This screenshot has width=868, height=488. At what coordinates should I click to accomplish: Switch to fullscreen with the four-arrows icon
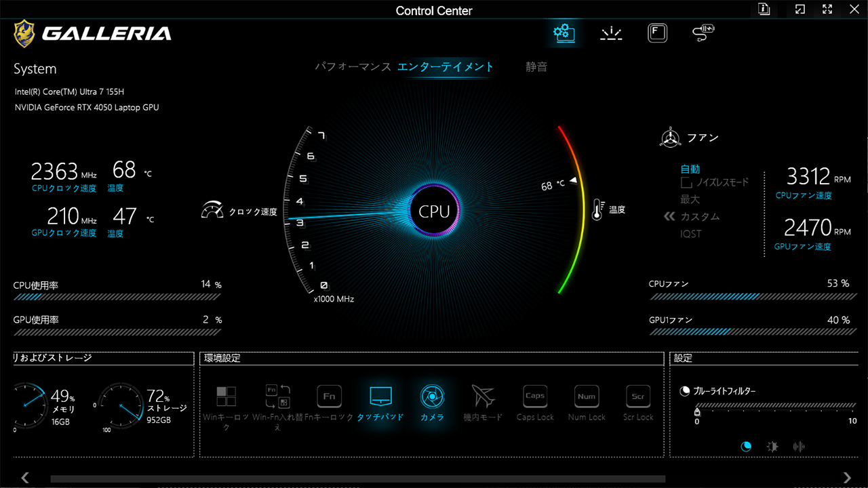(x=827, y=9)
